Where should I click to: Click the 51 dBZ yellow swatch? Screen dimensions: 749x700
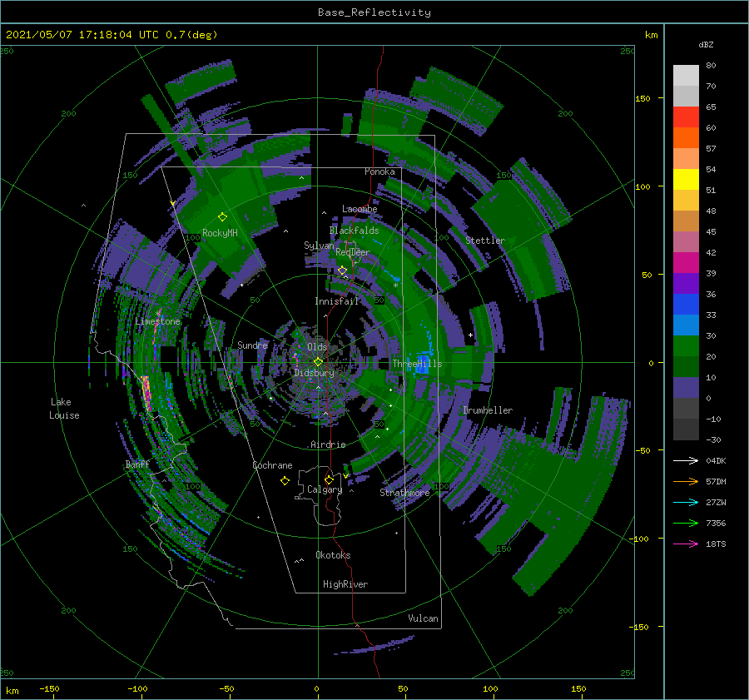click(x=686, y=180)
